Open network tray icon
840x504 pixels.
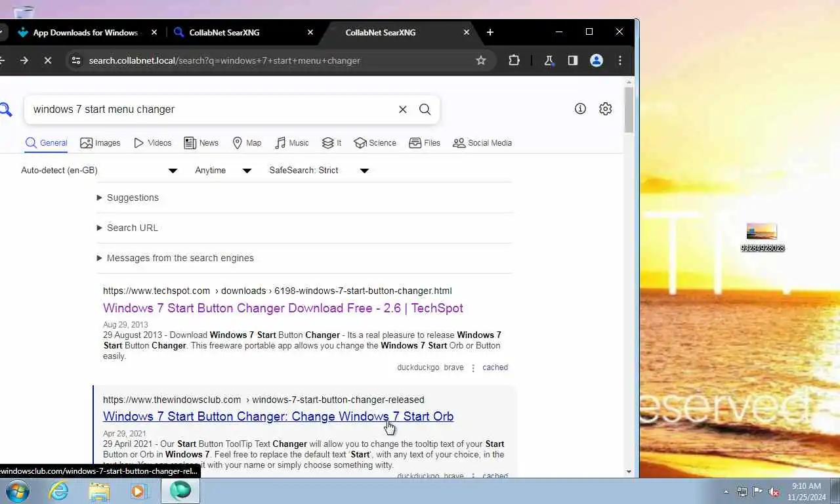742,492
